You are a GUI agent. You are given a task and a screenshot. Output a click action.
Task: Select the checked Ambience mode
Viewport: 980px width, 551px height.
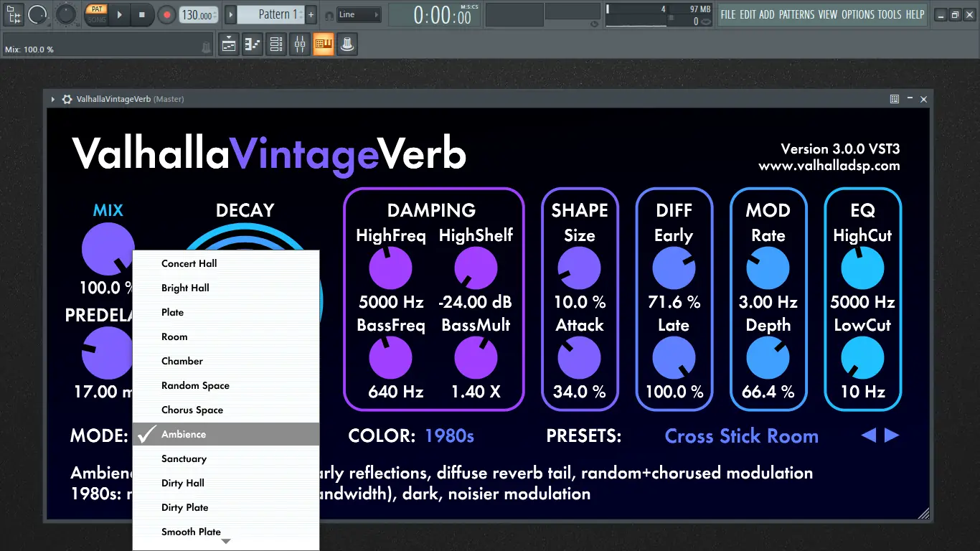tap(226, 434)
